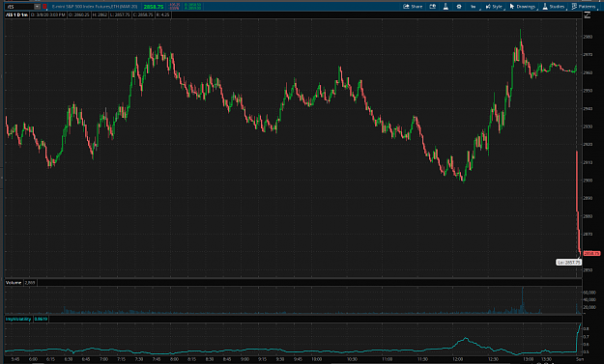
Task: Click the bid/ask quote values in header
Action: coord(192,7)
